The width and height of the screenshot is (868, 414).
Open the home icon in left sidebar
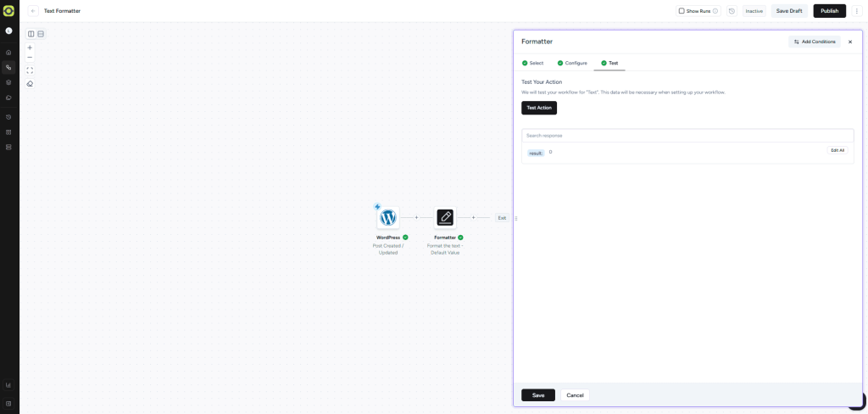8,53
